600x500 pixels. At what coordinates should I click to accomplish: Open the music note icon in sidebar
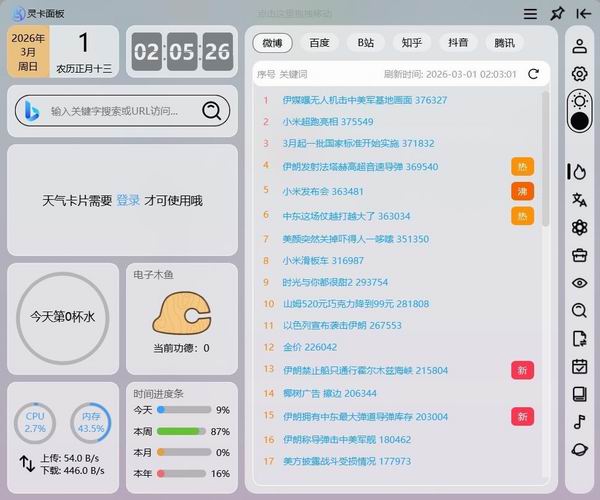tap(579, 421)
